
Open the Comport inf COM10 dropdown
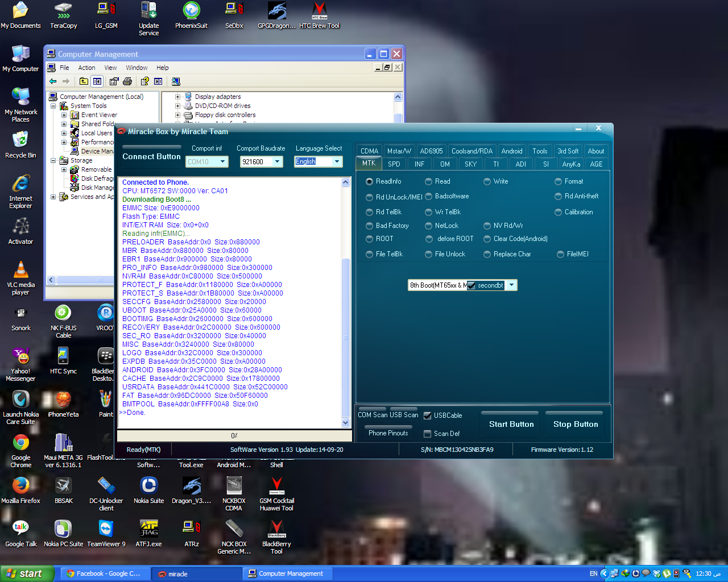(223, 162)
